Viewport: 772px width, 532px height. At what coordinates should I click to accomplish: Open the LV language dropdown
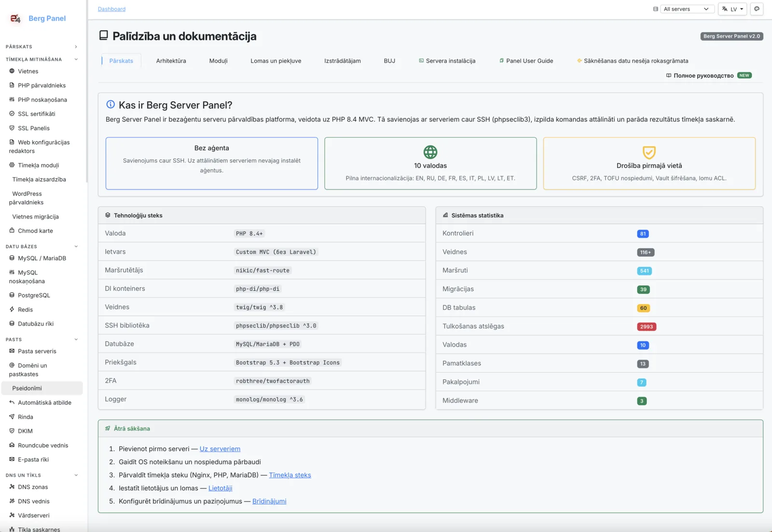pos(732,9)
